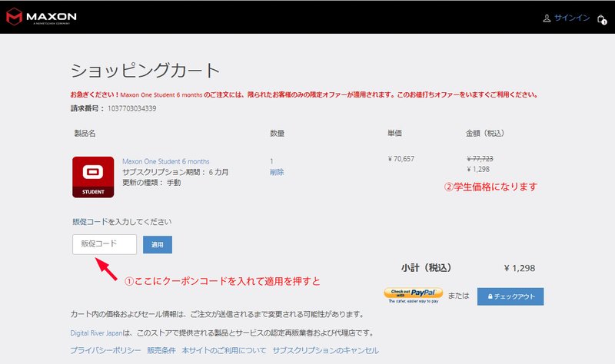Screen dimensions: 615x364
Task: Click the ショッピングカート page heading
Action: [145, 71]
